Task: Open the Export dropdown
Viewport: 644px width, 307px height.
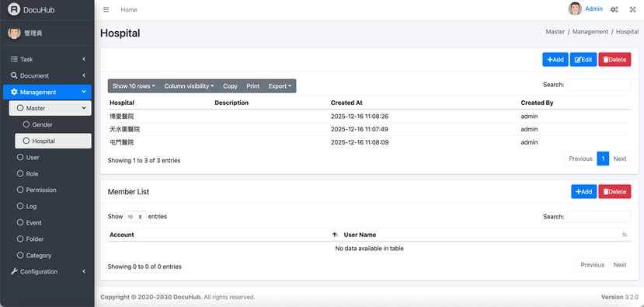Action: (280, 86)
